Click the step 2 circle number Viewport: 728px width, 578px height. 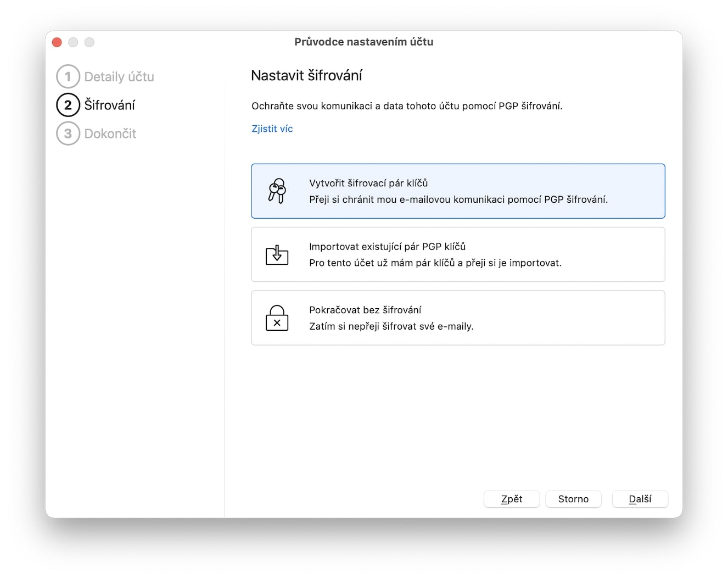click(x=68, y=105)
